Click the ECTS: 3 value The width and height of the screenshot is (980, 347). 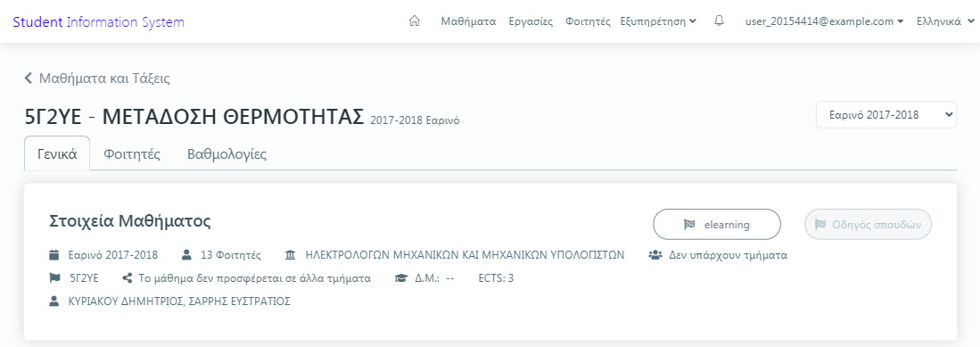496,278
